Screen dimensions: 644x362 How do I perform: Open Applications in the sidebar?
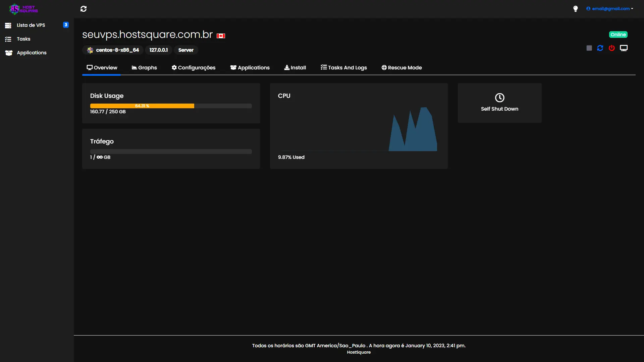[32, 53]
